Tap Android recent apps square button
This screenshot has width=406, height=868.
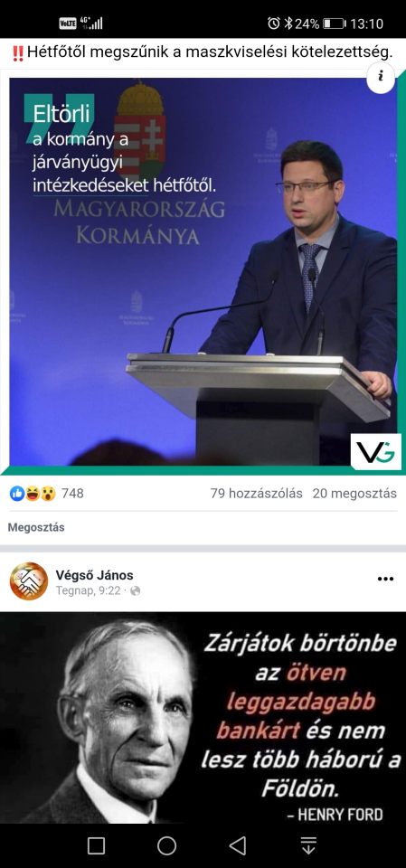pyautogui.click(x=97, y=845)
